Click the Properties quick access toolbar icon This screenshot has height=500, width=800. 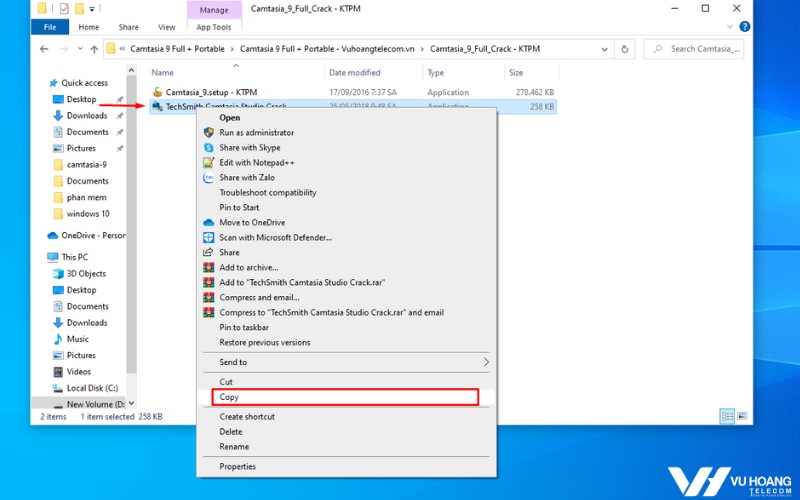[64, 9]
